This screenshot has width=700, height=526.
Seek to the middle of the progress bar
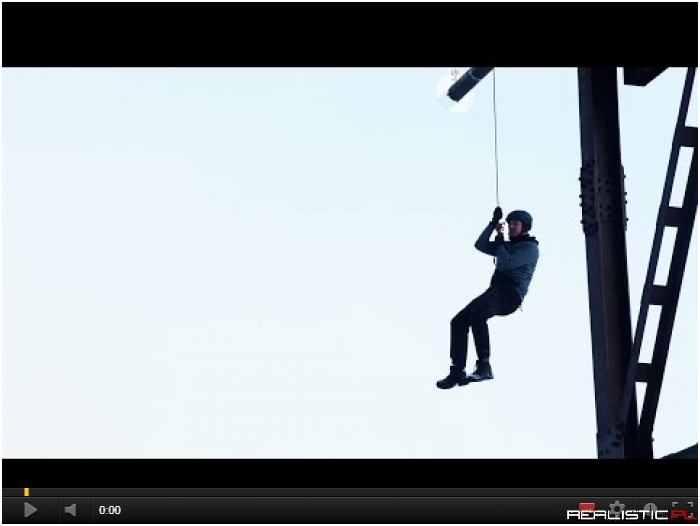point(350,492)
